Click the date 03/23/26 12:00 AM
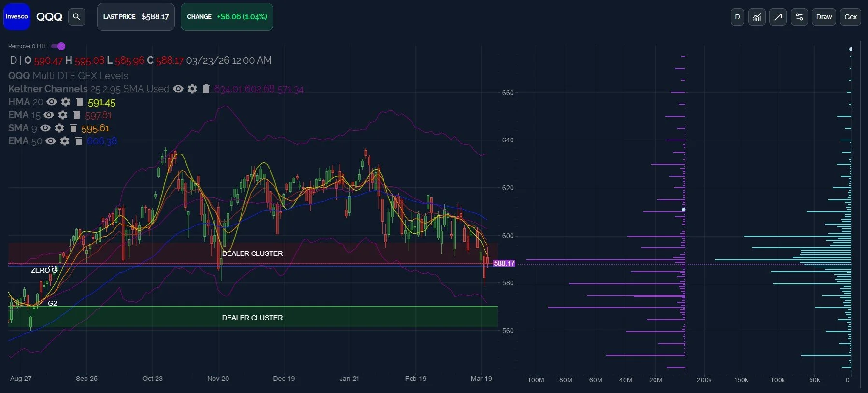 229,60
